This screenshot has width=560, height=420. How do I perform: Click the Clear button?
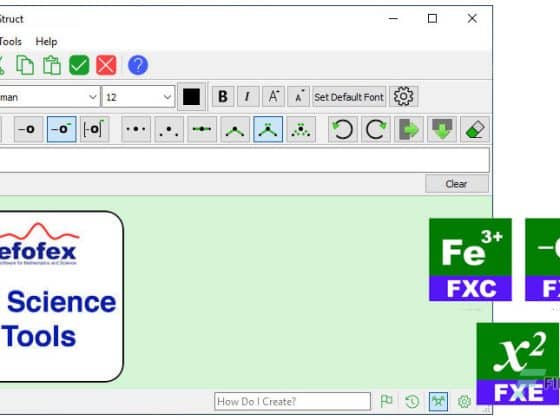456,184
